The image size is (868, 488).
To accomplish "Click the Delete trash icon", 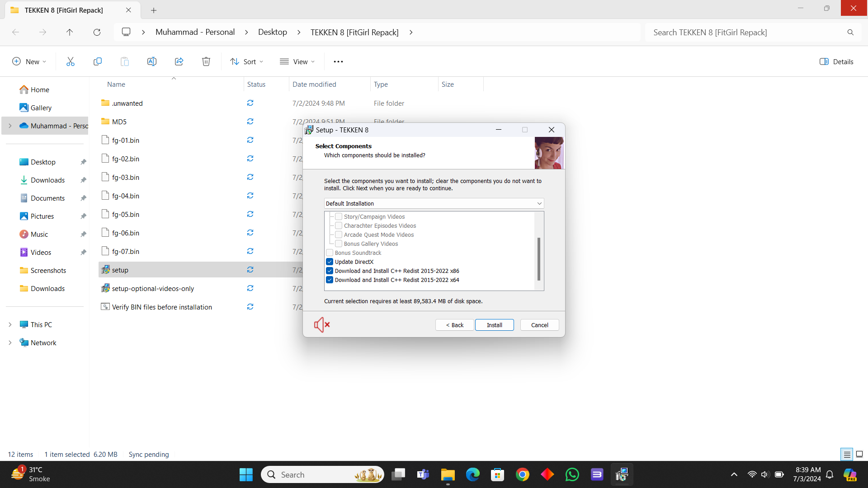I will click(206, 61).
